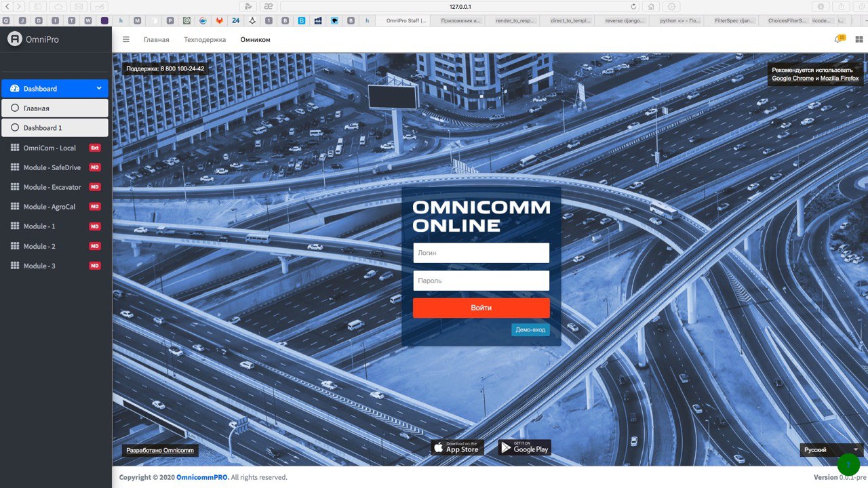Open the Google Chrome link
Screen dimensions: 868x488
(793, 79)
